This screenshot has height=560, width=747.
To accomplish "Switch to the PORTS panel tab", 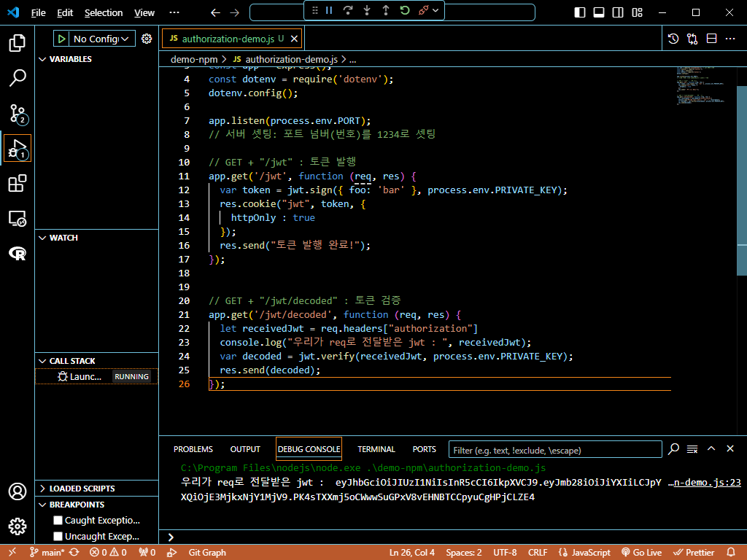I will (x=424, y=449).
